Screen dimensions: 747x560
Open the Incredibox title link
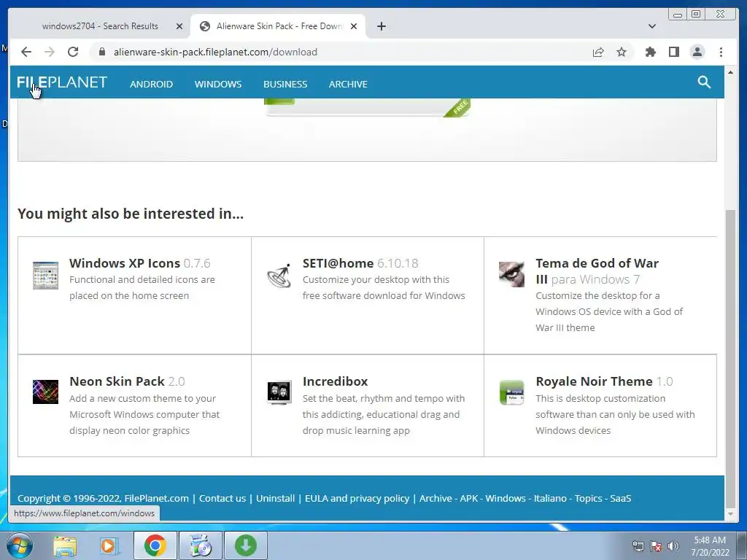pyautogui.click(x=336, y=381)
